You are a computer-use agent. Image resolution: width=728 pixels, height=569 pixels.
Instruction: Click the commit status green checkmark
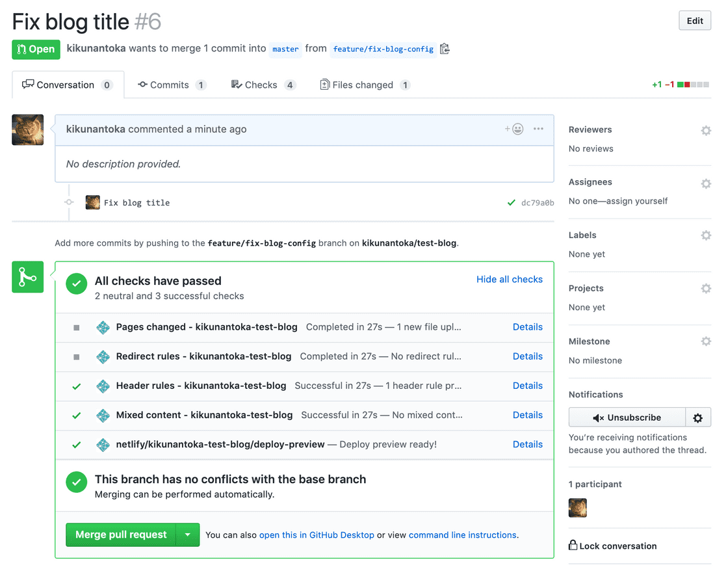(x=512, y=203)
